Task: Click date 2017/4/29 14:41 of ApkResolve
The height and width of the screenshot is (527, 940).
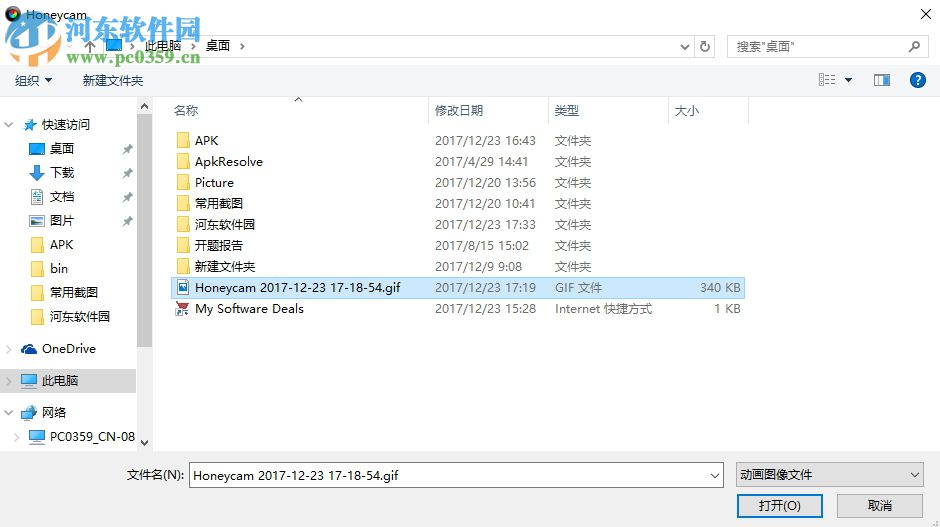Action: [481, 162]
